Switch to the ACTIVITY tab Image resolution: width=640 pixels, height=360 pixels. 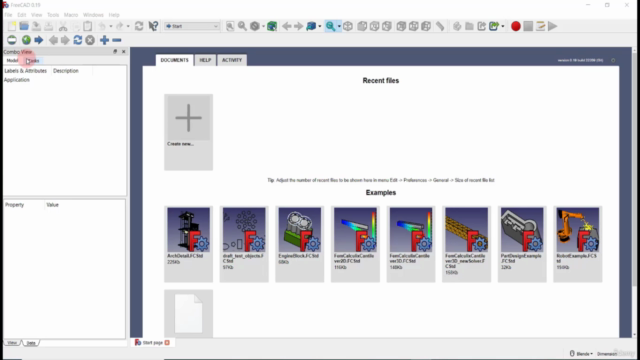[232, 60]
